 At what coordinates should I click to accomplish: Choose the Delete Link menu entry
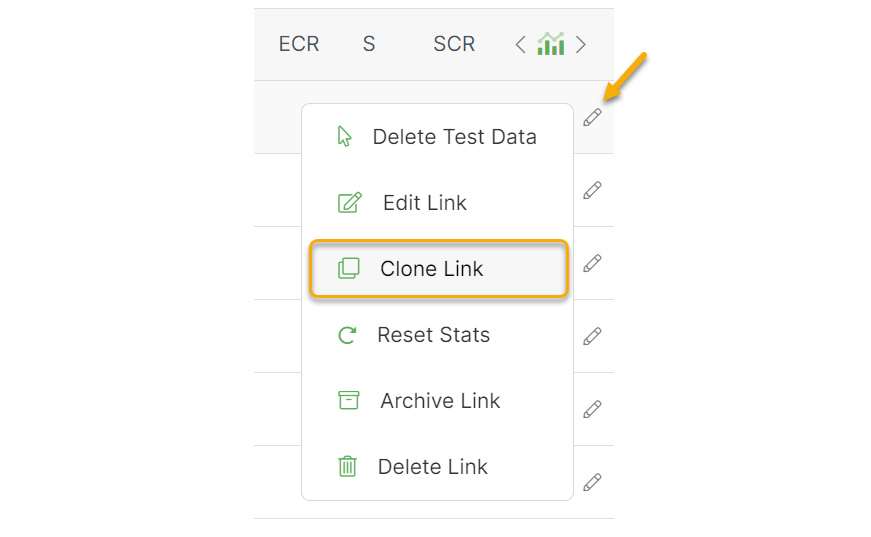tap(432, 466)
